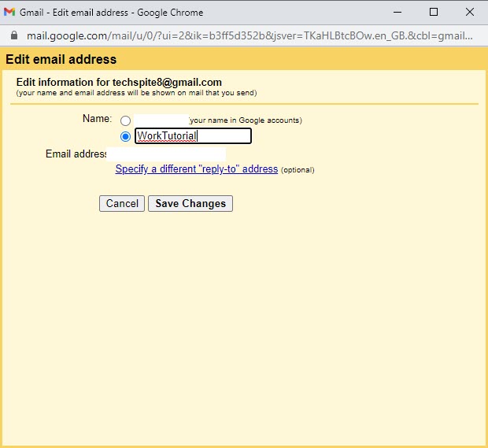488x448 pixels.
Task: Open the Specify a different reply-to address link
Action: click(196, 169)
